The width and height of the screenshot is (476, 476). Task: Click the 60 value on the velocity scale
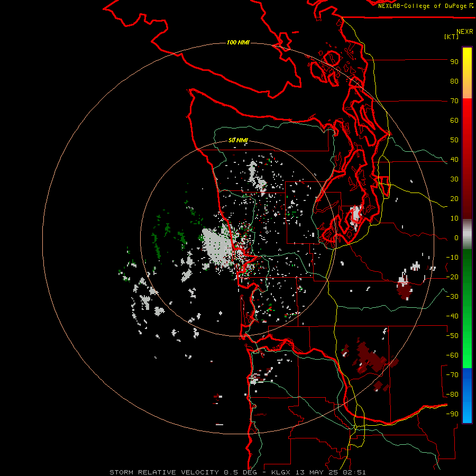tap(454, 121)
